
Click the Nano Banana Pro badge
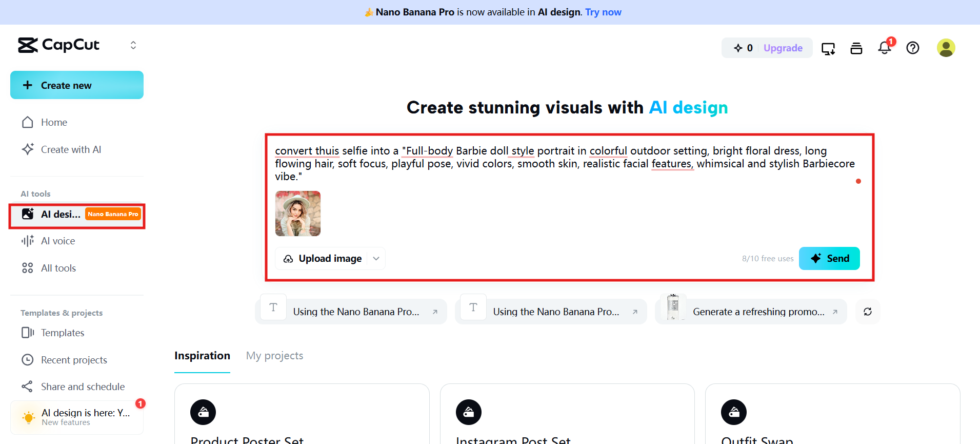click(x=113, y=214)
